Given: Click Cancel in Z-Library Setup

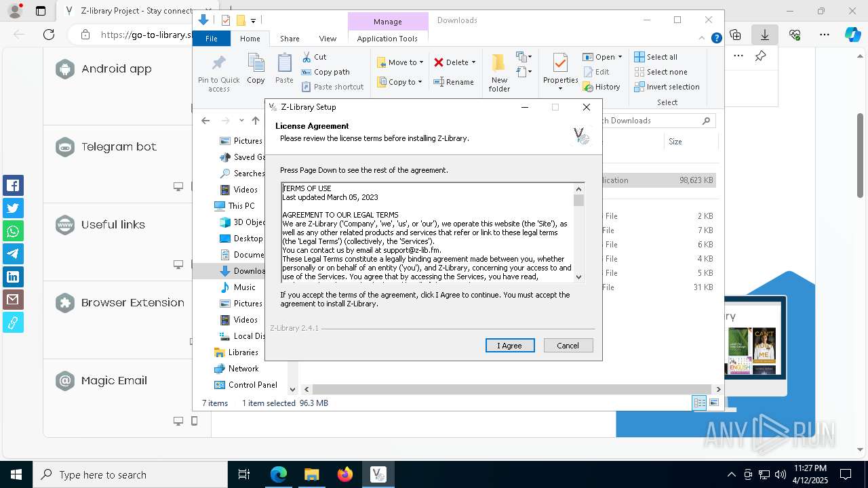Looking at the screenshot, I should tap(568, 346).
